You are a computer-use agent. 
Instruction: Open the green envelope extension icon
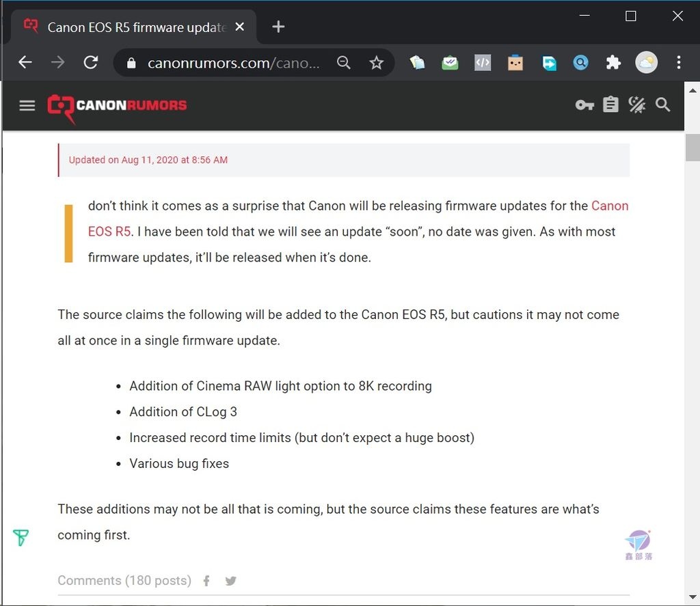tap(450, 62)
